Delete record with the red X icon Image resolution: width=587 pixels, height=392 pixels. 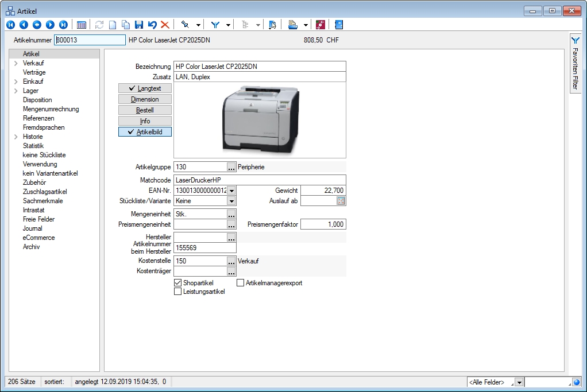(165, 25)
